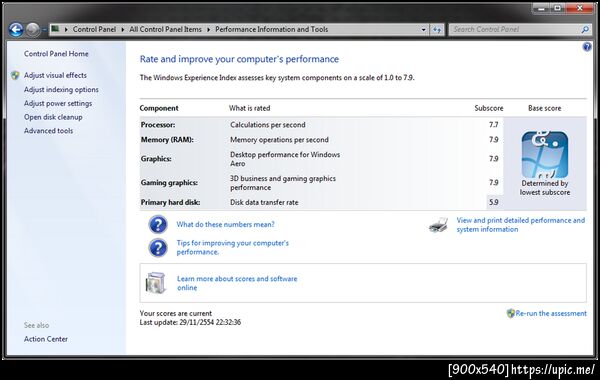Image resolution: width=600 pixels, height=380 pixels.
Task: Click the Control Panel icon in address bar
Action: click(x=55, y=29)
